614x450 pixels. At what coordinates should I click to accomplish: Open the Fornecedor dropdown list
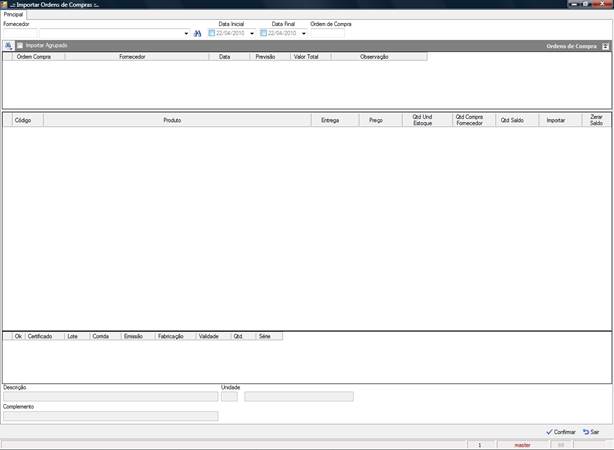tap(186, 34)
